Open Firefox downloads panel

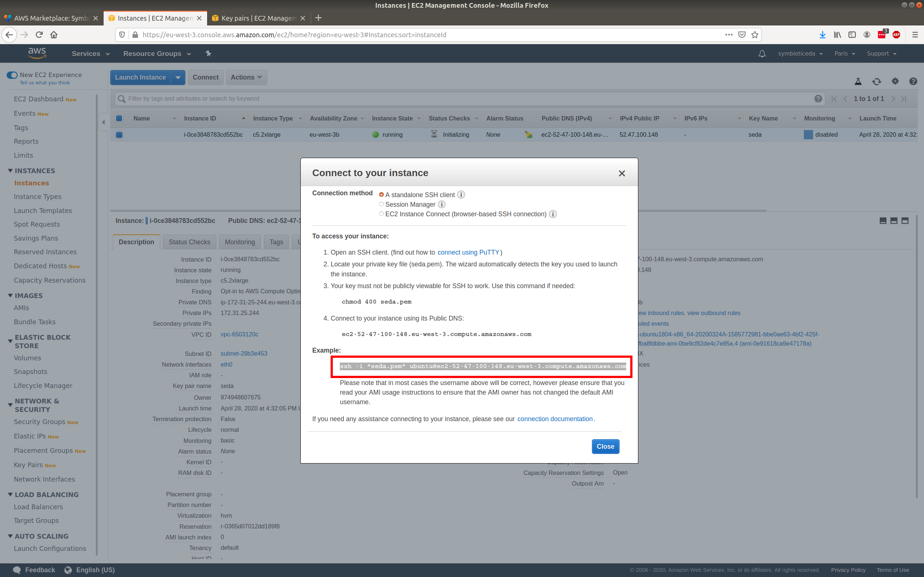(x=823, y=35)
